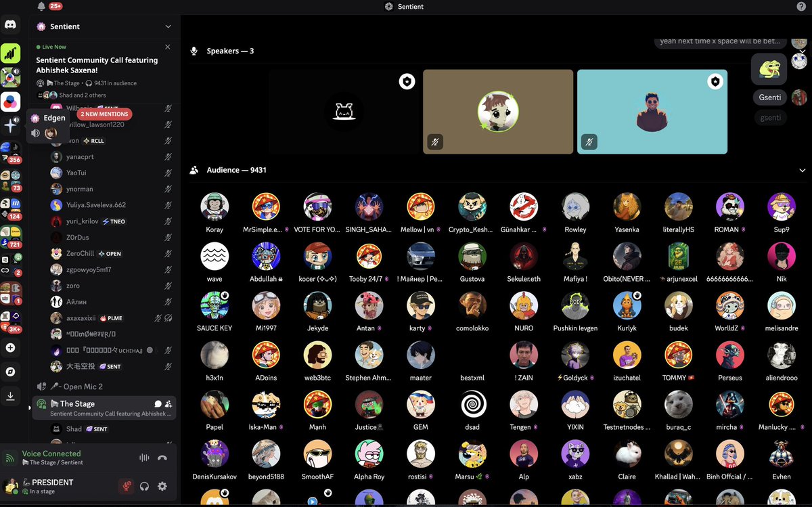Open inbox notification bell icon
This screenshot has height=507, width=812.
(41, 6)
